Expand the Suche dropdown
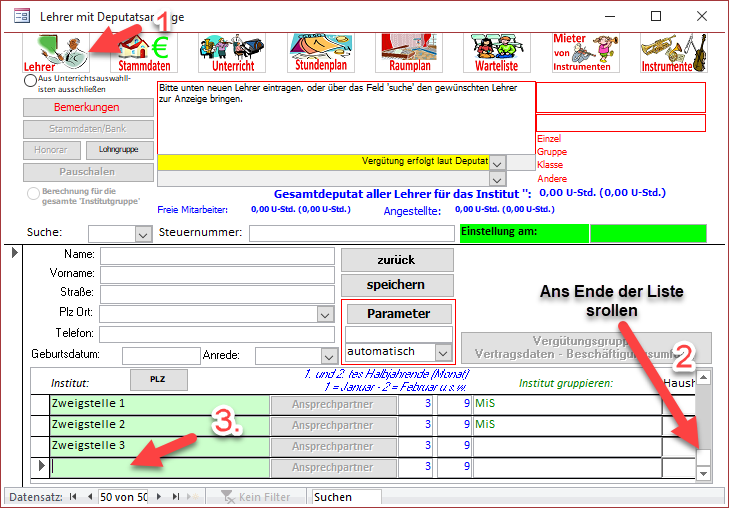Screen dimensions: 729x508 (141, 234)
